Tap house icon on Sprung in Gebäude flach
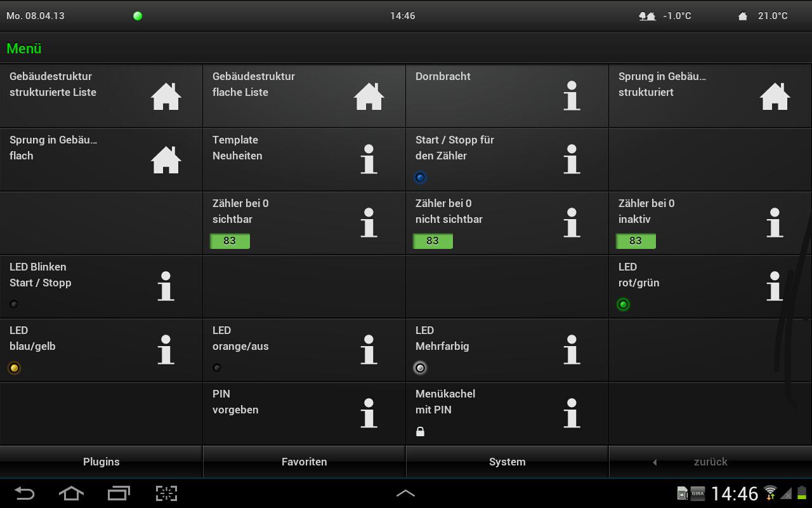Screen dimensions: 812x508 (x=166, y=159)
